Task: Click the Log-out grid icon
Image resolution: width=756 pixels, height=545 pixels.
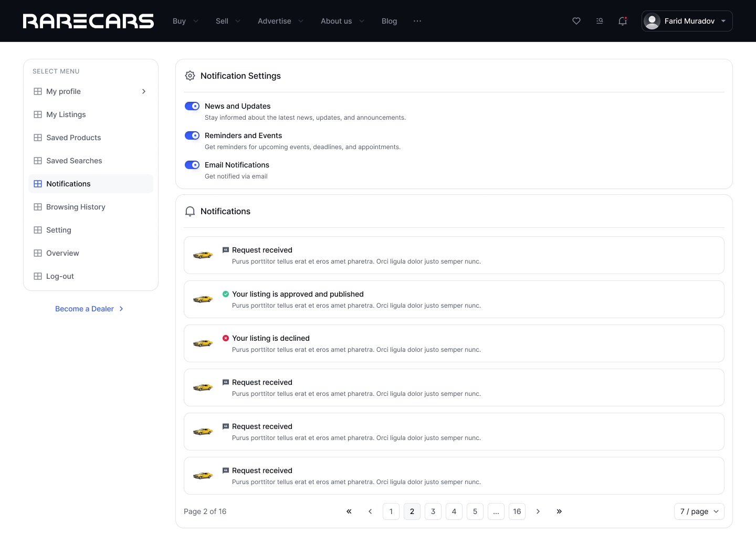Action: pos(38,276)
